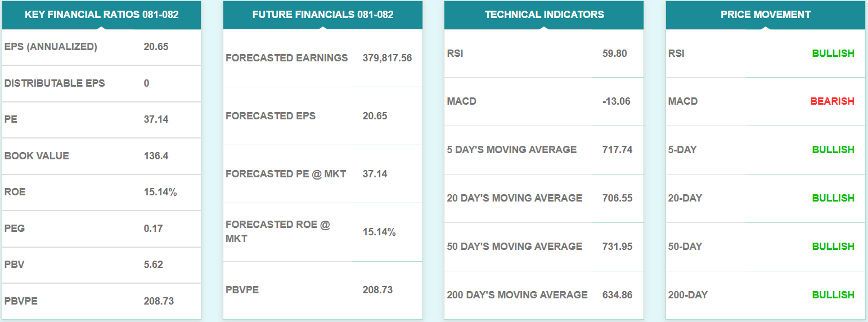Click the red BEARISH status for MACD
Screen dimensions: 868x322
pos(832,101)
